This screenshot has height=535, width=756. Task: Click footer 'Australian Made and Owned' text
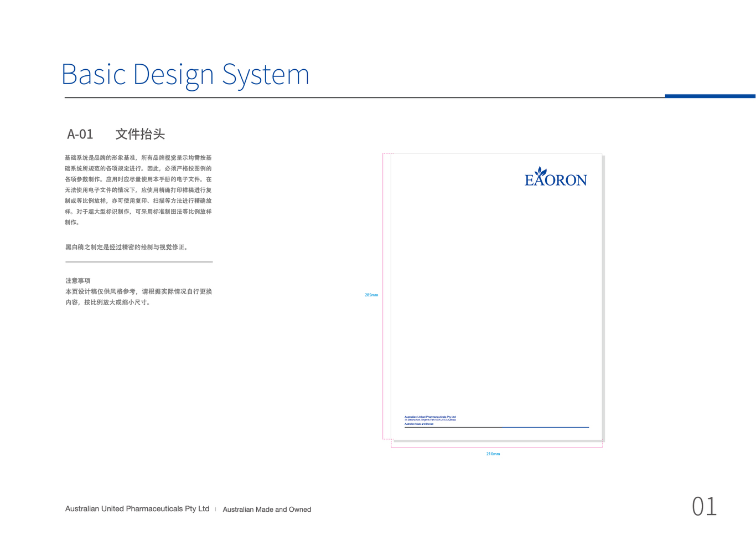point(267,510)
